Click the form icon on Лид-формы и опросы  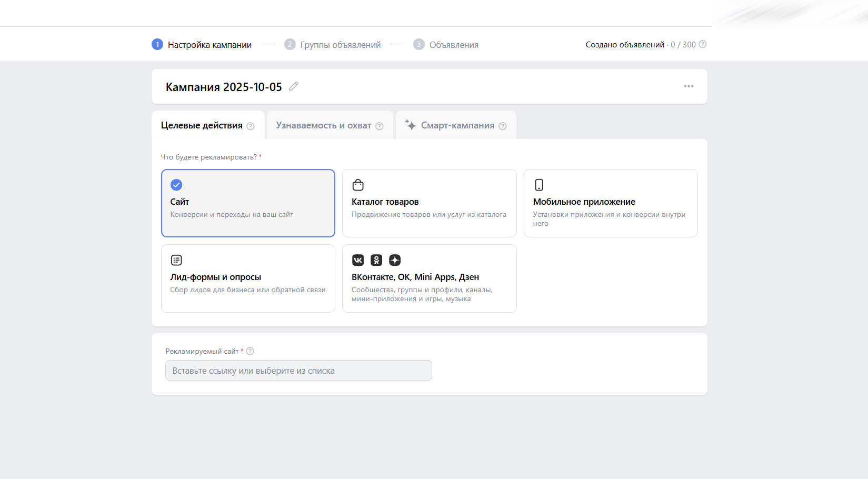pyautogui.click(x=176, y=260)
